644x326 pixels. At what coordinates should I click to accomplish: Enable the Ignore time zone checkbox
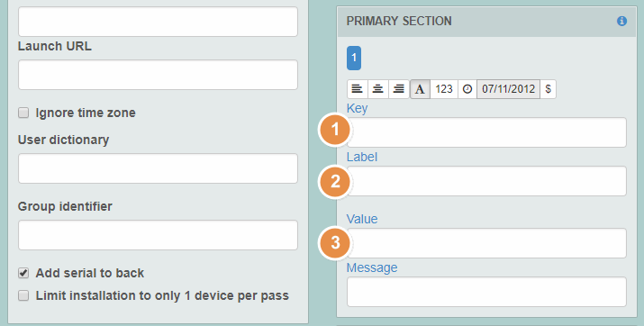click(23, 113)
